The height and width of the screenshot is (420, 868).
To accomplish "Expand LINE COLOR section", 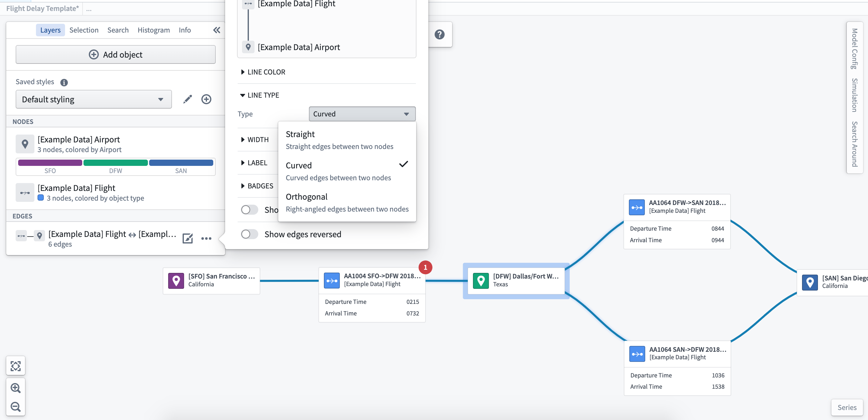I will coord(263,72).
